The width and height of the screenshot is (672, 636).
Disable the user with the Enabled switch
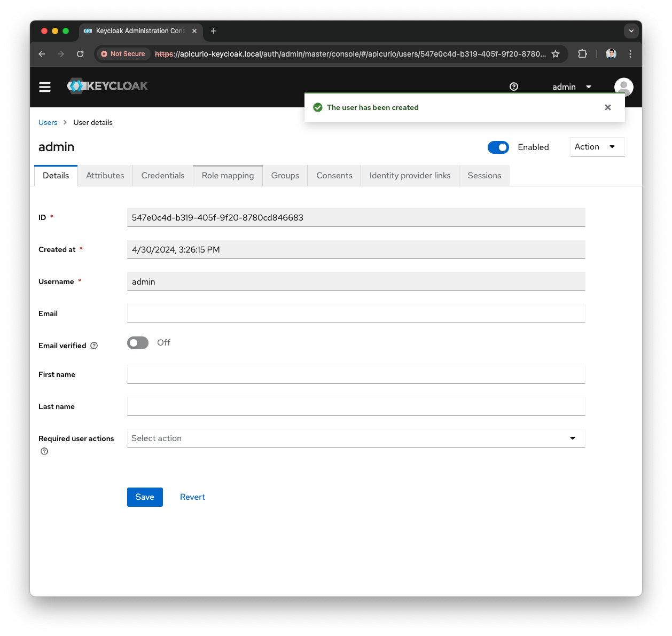tap(498, 147)
